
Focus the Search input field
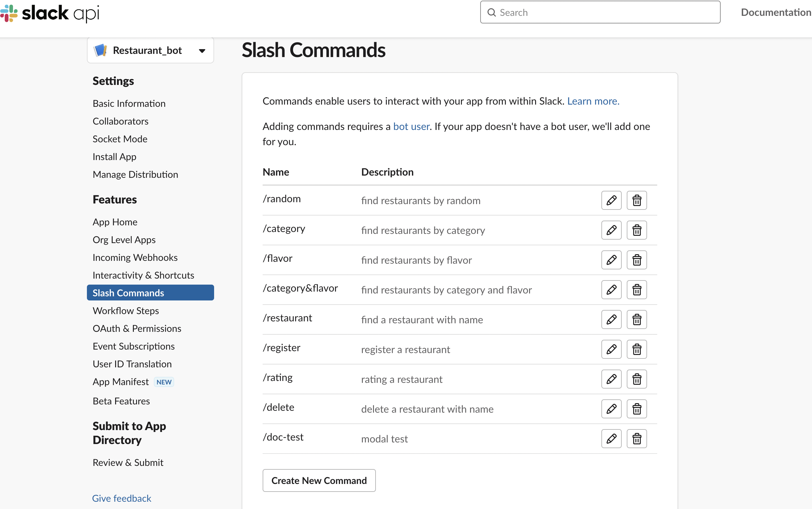(600, 12)
